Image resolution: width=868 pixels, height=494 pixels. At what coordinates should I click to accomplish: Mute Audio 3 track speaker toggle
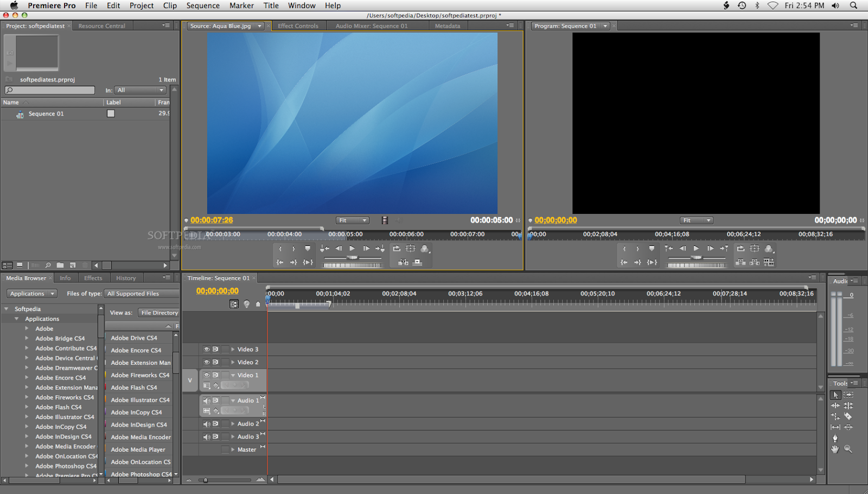click(x=207, y=436)
